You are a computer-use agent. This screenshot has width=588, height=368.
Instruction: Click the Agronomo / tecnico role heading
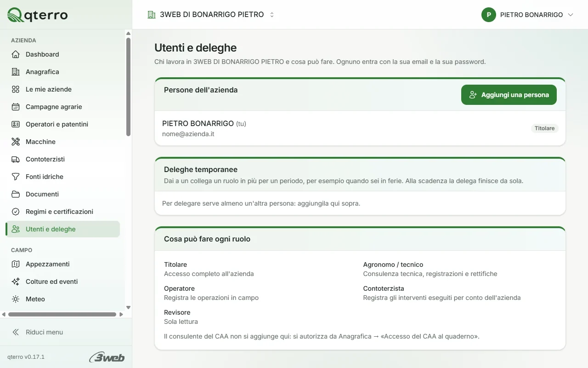pyautogui.click(x=393, y=264)
